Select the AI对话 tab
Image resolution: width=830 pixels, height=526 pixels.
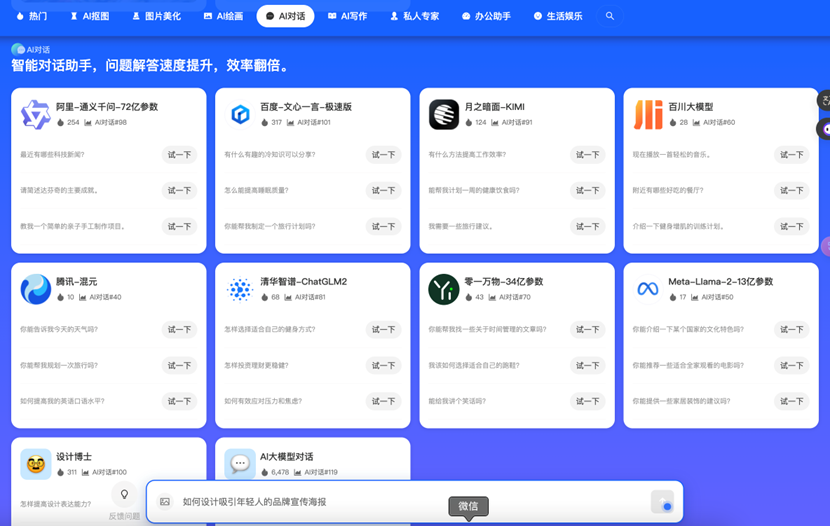point(285,16)
